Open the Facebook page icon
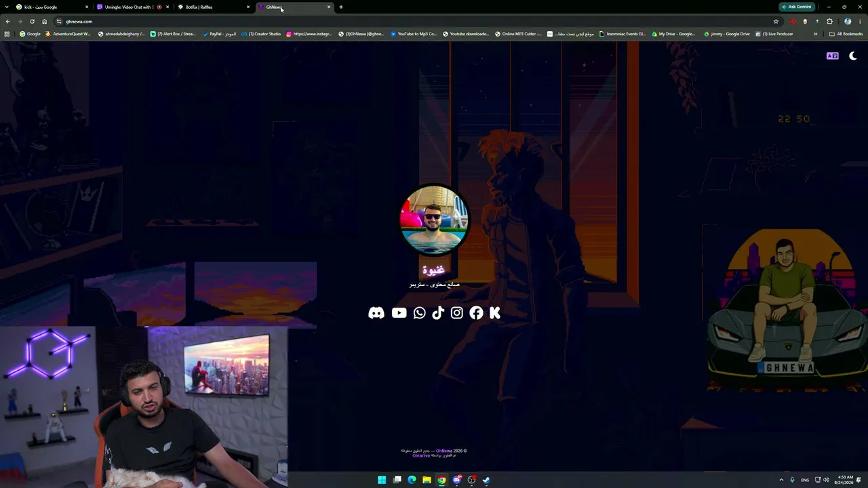 coord(476,312)
